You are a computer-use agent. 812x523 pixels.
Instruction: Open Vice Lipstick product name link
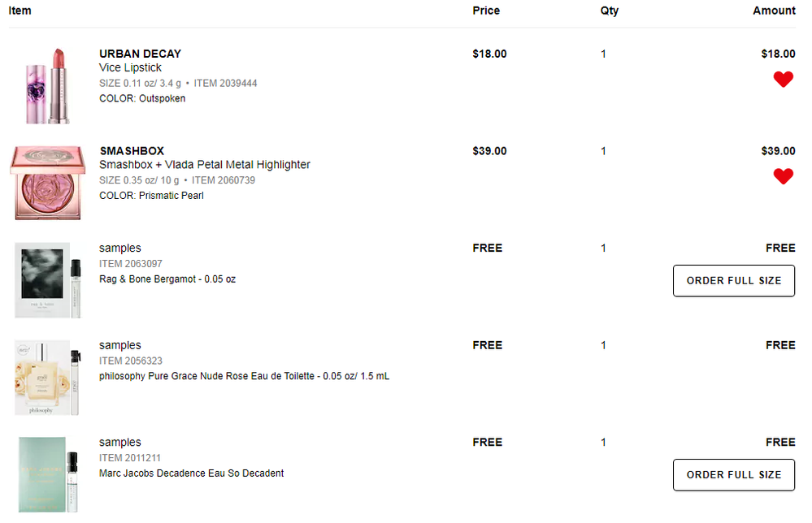[130, 67]
